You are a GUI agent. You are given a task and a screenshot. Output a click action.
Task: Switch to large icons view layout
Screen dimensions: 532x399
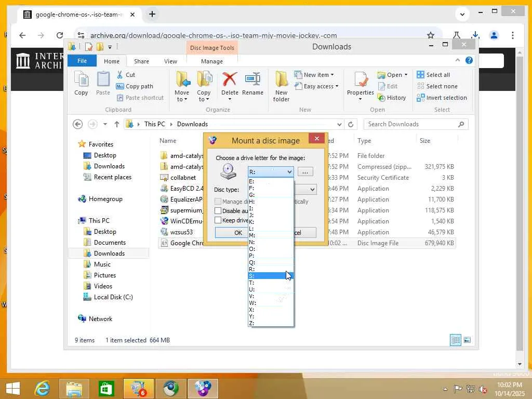click(467, 340)
